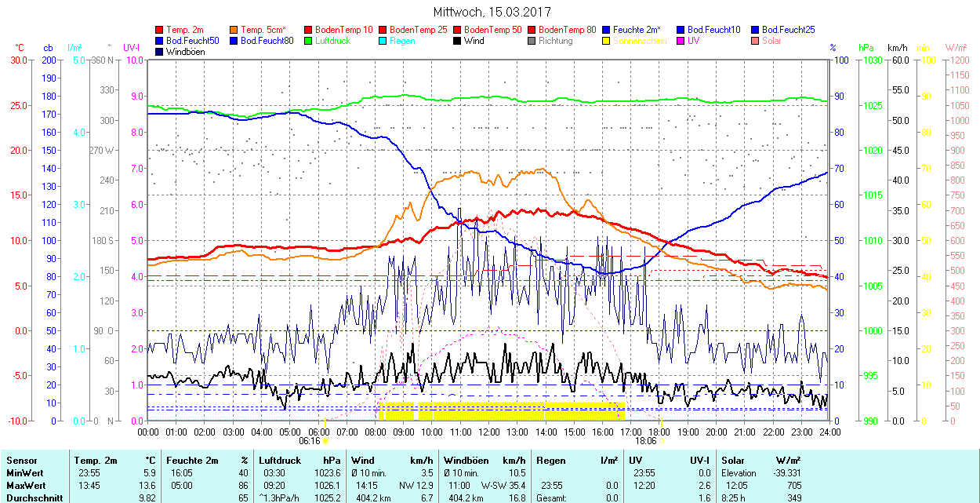Viewport: 980px width, 503px height.
Task: Click the red Temp. 2m legend swatch
Action: coord(161,30)
